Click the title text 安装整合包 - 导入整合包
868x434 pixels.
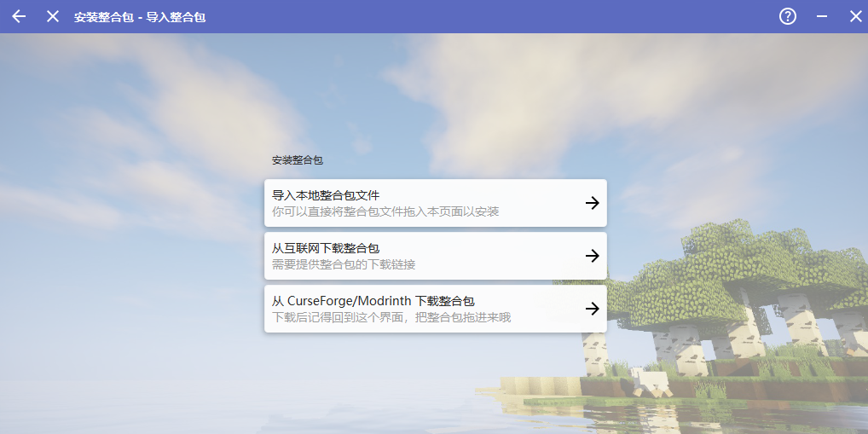pyautogui.click(x=140, y=17)
